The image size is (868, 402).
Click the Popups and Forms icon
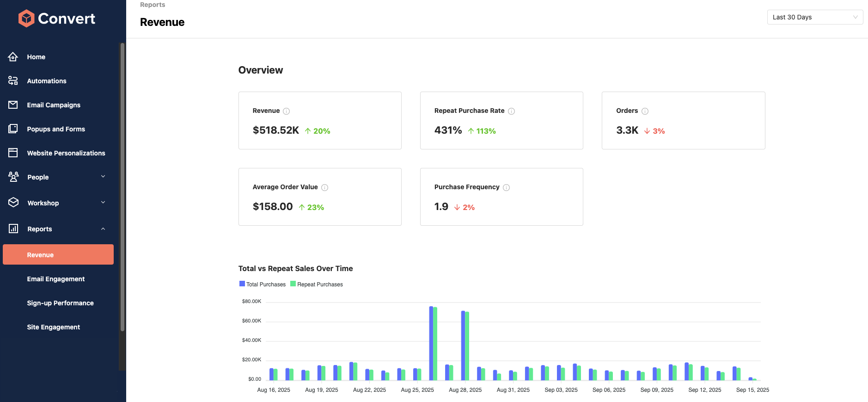13,129
